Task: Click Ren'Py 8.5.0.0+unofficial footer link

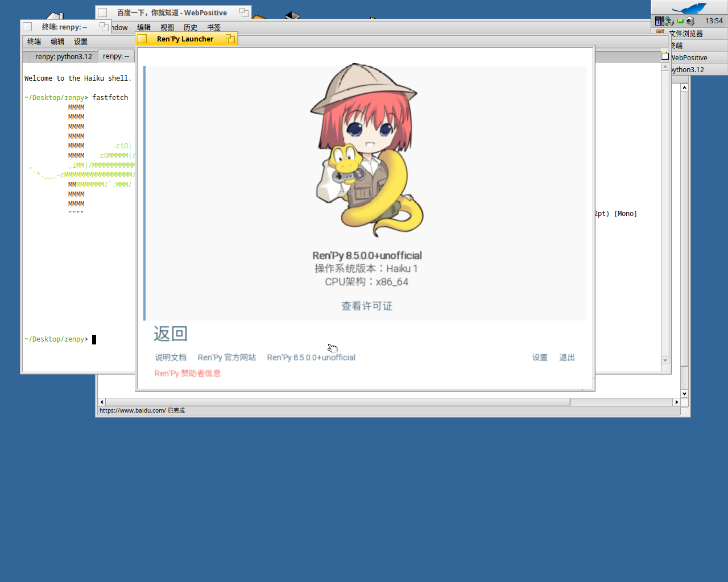Action: (x=311, y=357)
